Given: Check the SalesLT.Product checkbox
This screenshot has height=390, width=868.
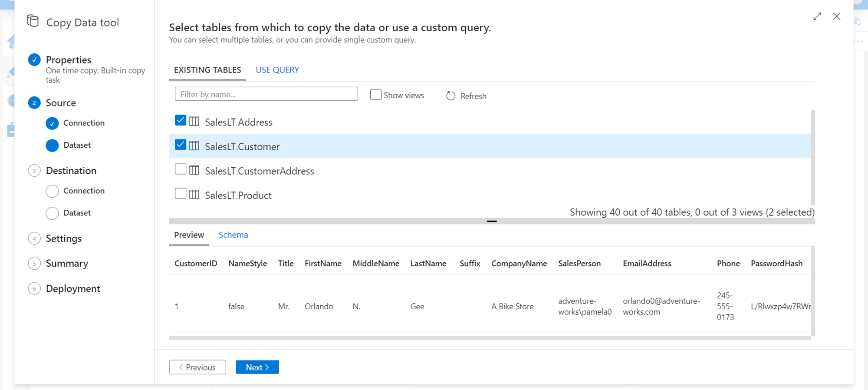Looking at the screenshot, I should pyautogui.click(x=181, y=193).
